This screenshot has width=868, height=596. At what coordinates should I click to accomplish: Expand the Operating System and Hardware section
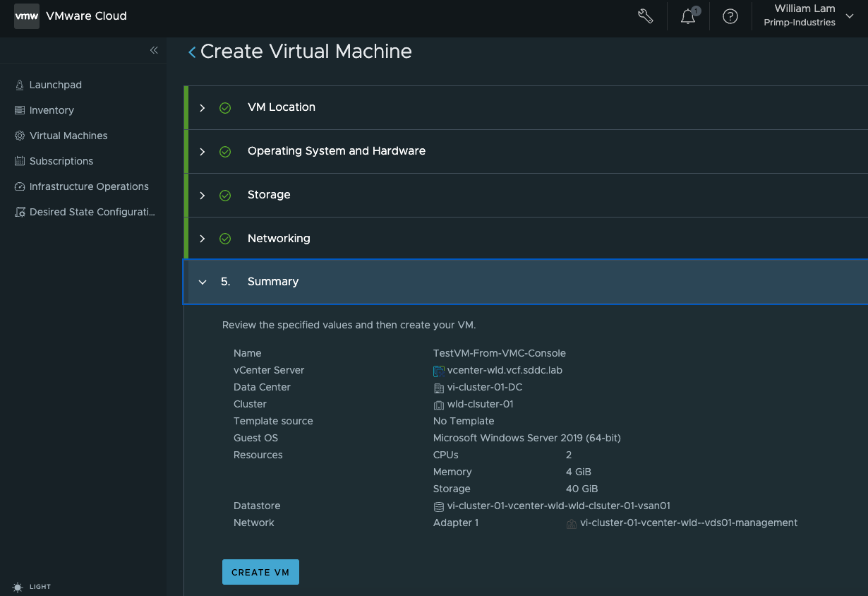(203, 151)
